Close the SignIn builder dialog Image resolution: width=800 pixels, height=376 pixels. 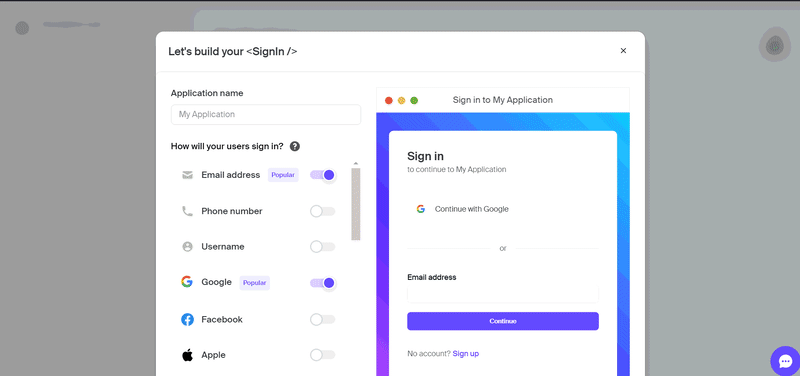(623, 51)
